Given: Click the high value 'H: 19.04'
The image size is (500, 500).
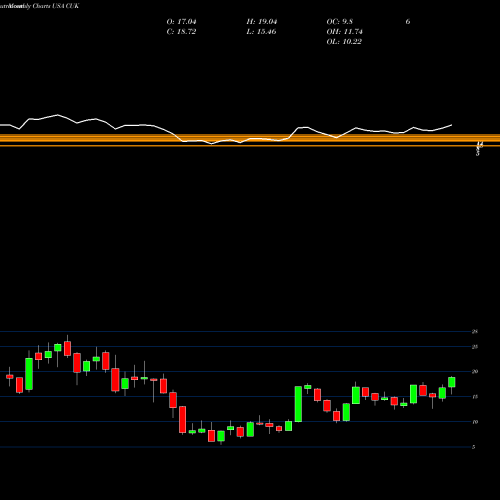Looking at the screenshot, I should pyautogui.click(x=262, y=22).
